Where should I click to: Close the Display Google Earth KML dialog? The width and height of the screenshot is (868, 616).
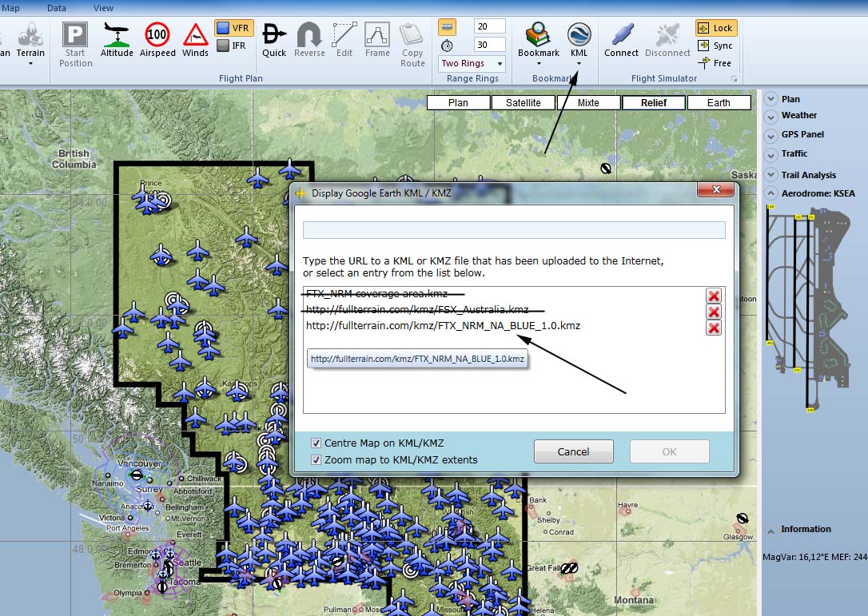pyautogui.click(x=716, y=189)
